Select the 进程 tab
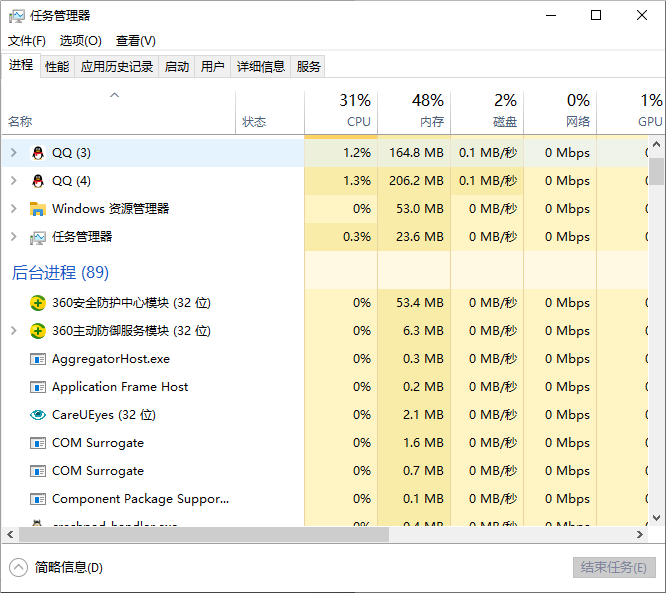666x593 pixels. [21, 65]
